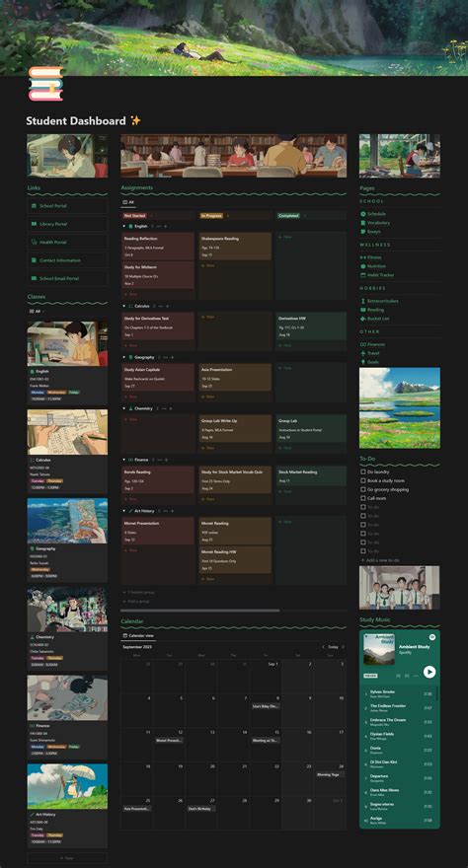Open the more options beside Geography group
The image size is (468, 868).
(x=165, y=358)
